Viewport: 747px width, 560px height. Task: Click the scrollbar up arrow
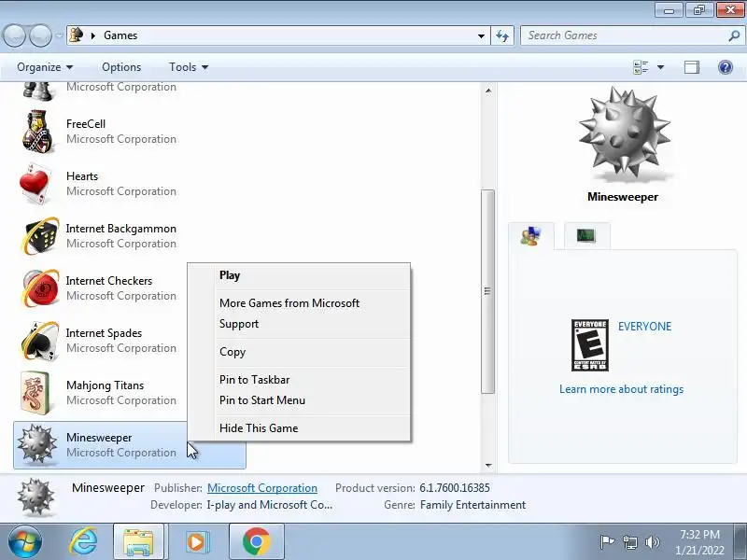487,91
